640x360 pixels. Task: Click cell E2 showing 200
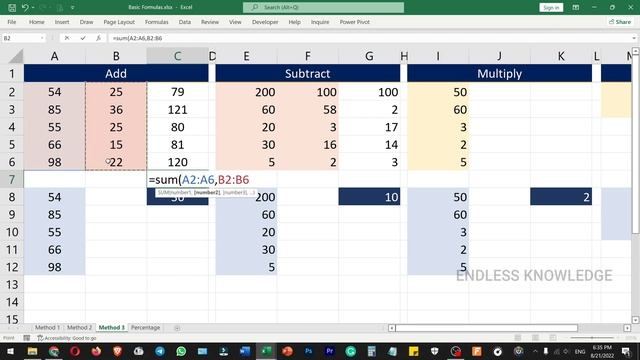[x=247, y=92]
